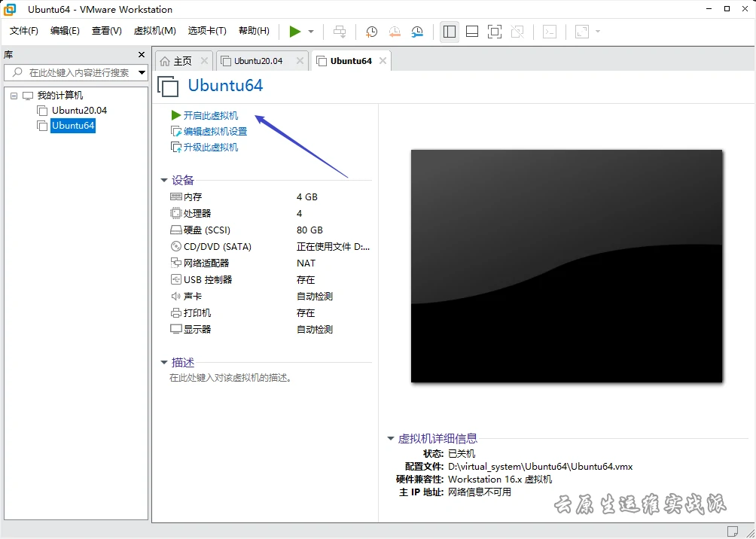Click the USB 控制器 device icon

pyautogui.click(x=176, y=279)
